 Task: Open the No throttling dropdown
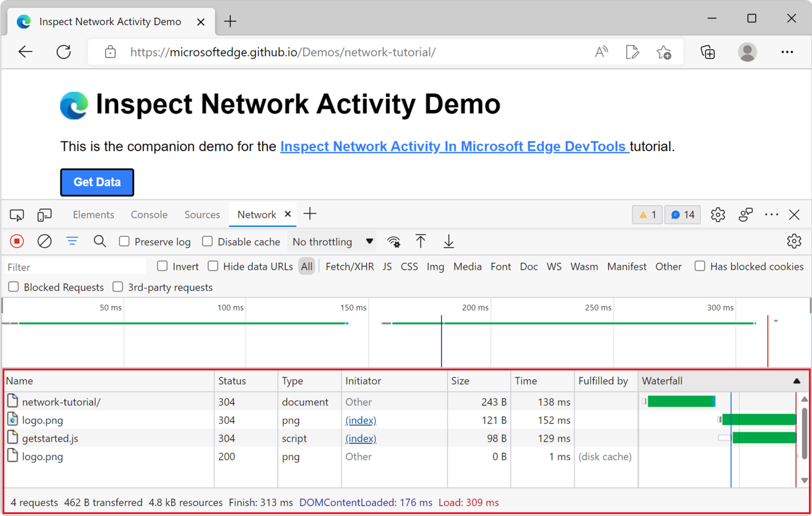(x=331, y=241)
